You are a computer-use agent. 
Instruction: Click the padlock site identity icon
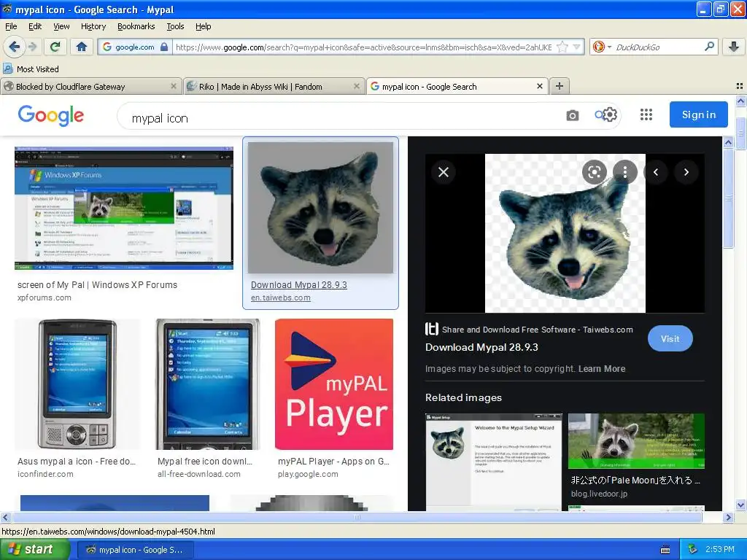[164, 47]
